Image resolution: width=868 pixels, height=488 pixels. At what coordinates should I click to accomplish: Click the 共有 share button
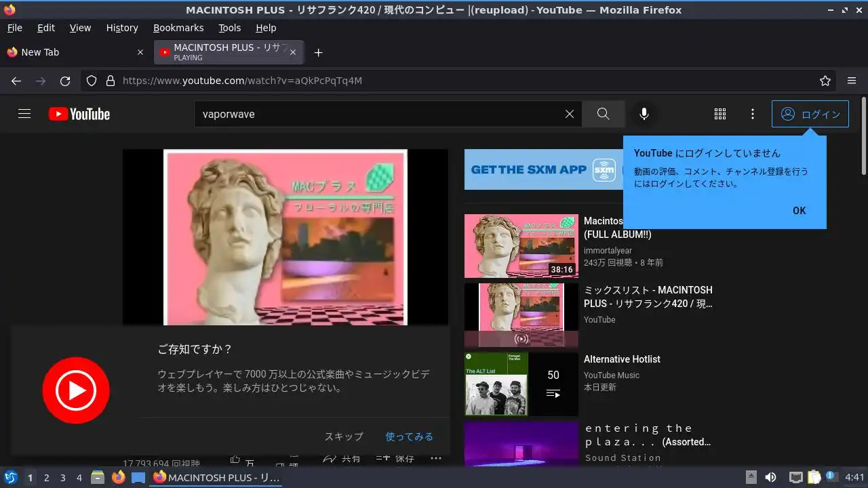(x=342, y=459)
